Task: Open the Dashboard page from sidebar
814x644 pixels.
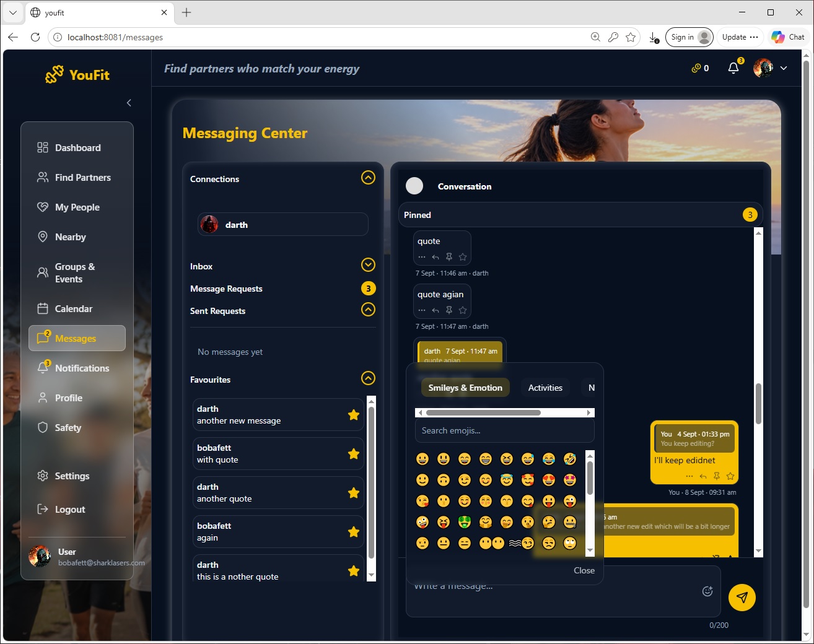Action: coord(77,147)
